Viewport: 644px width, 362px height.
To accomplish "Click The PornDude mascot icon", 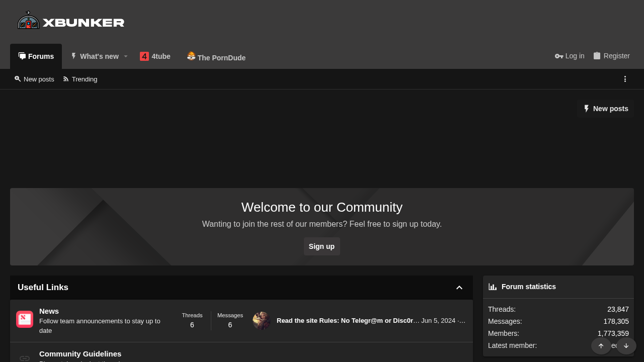I will (x=191, y=56).
